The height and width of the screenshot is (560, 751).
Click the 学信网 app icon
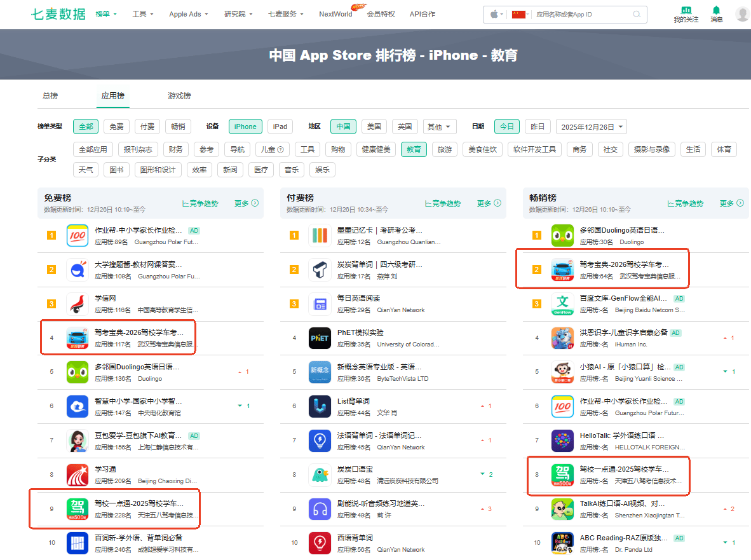(77, 304)
